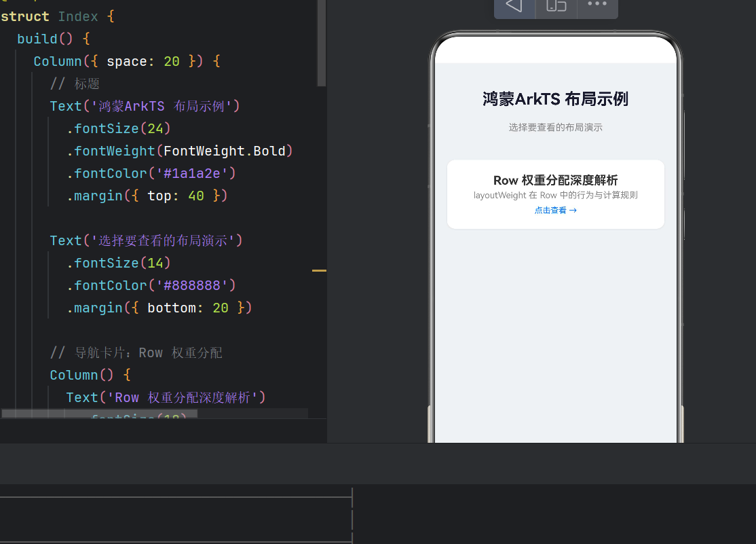Screen dimensions: 756x544
Task: Click the .margin({ bottom: 20 }) line
Action: pos(159,308)
